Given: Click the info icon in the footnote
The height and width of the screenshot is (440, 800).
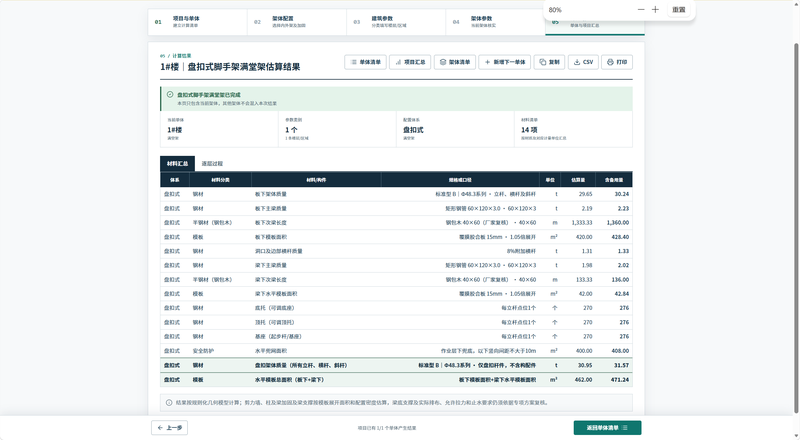Looking at the screenshot, I should [x=169, y=403].
